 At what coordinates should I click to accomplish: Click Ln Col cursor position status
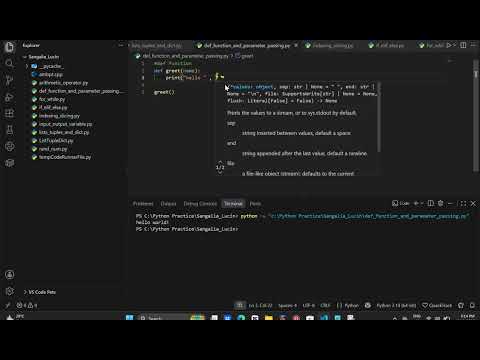click(260, 306)
